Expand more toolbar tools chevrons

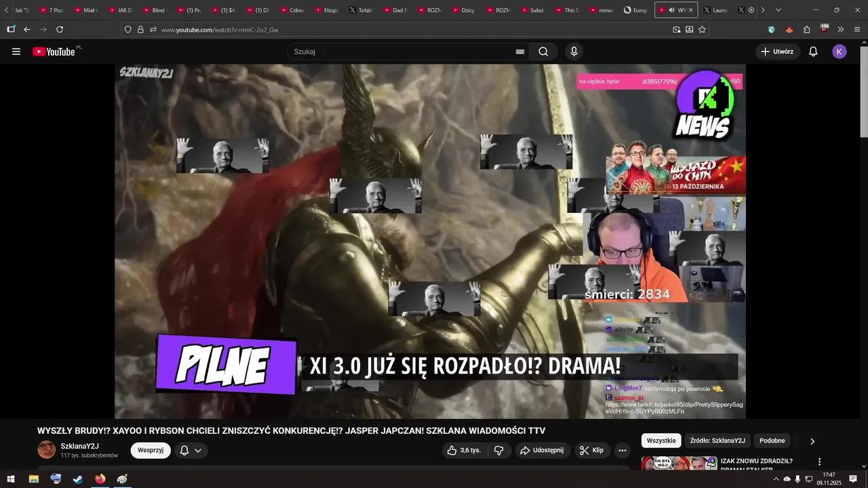[841, 30]
